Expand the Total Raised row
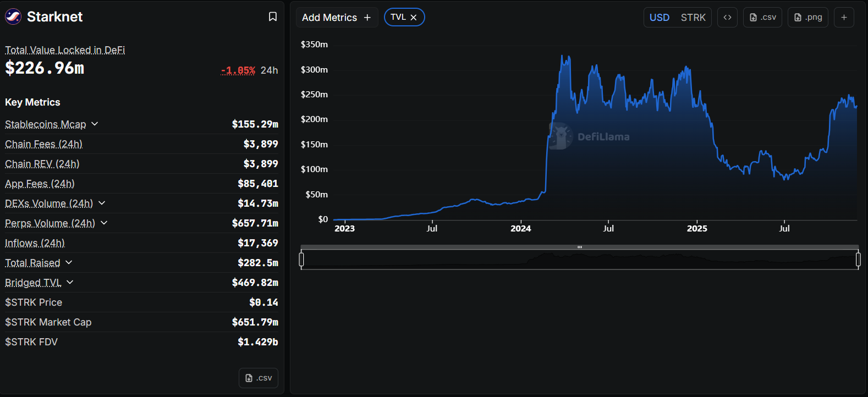This screenshot has height=397, width=868. 69,263
